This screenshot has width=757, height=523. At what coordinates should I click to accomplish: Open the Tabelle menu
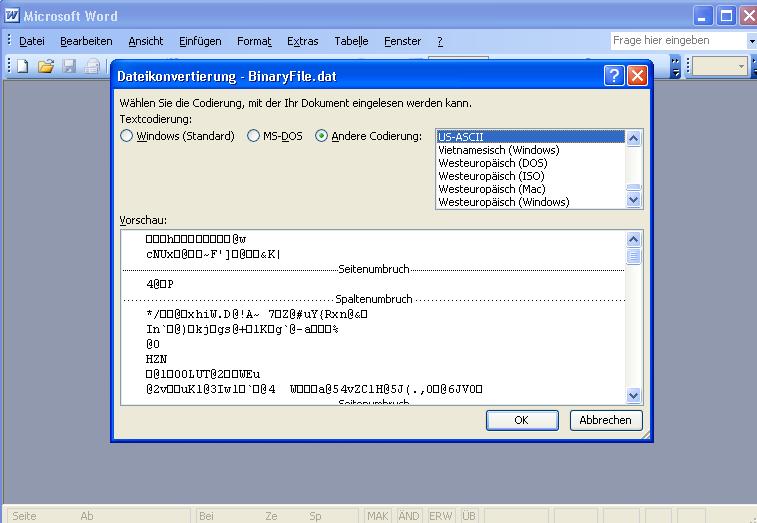pyautogui.click(x=351, y=42)
